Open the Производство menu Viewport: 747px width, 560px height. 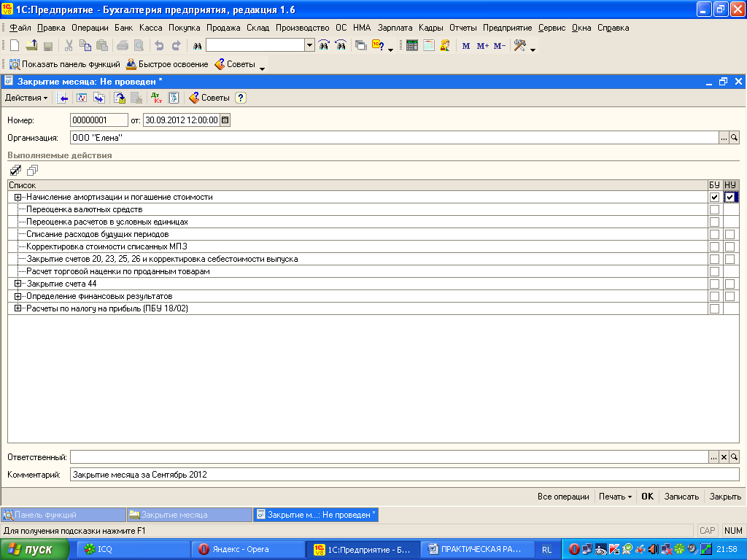click(303, 28)
